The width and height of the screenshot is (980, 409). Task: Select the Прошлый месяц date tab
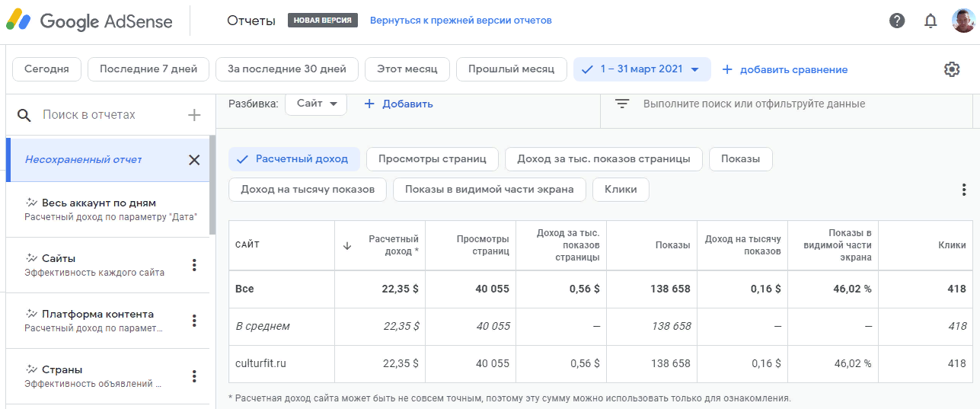coord(511,69)
